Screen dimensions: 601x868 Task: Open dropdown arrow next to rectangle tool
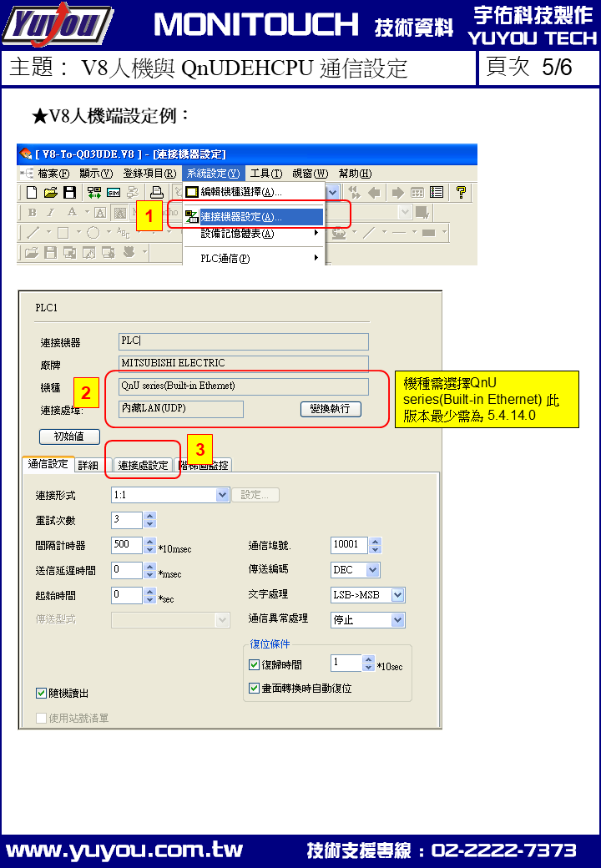click(78, 233)
